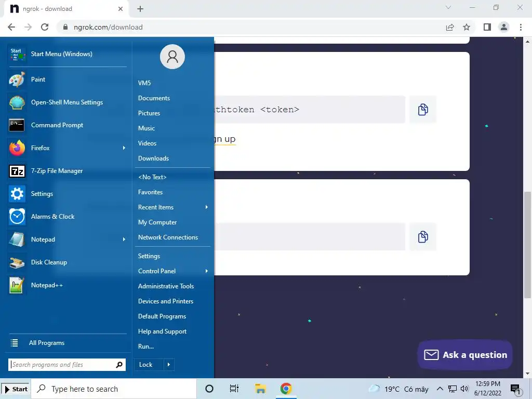The height and width of the screenshot is (399, 532).
Task: Click the user account avatar picture
Action: [x=172, y=57]
